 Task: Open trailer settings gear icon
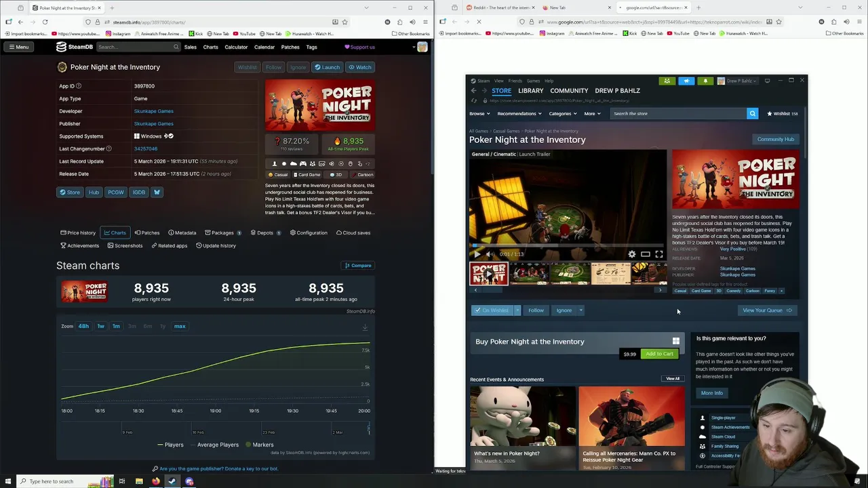click(x=632, y=254)
